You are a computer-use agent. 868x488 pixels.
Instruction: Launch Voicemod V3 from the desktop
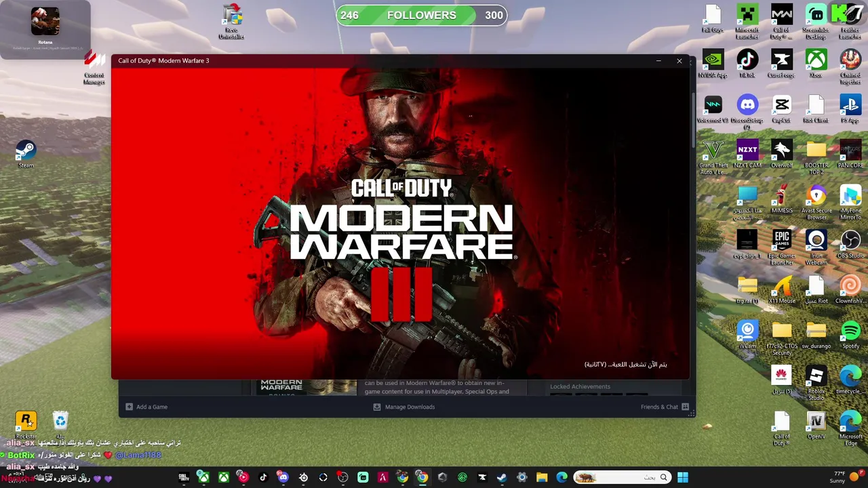tap(713, 109)
